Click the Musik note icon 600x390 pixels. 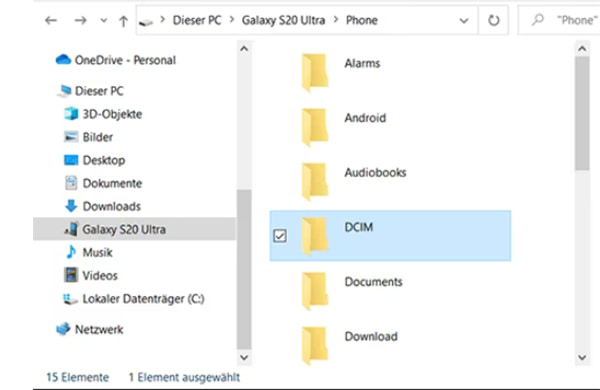pos(71,252)
